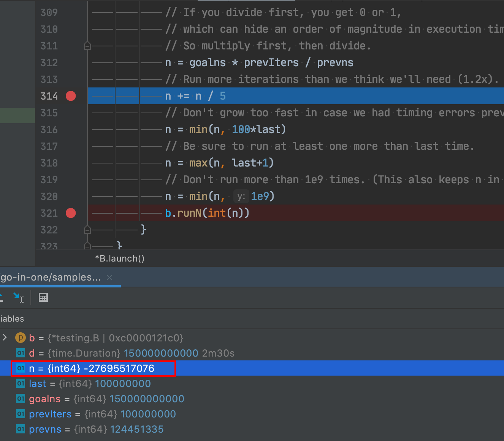The width and height of the screenshot is (504, 441).
Task: Click line number 309 in the gutter
Action: [49, 13]
